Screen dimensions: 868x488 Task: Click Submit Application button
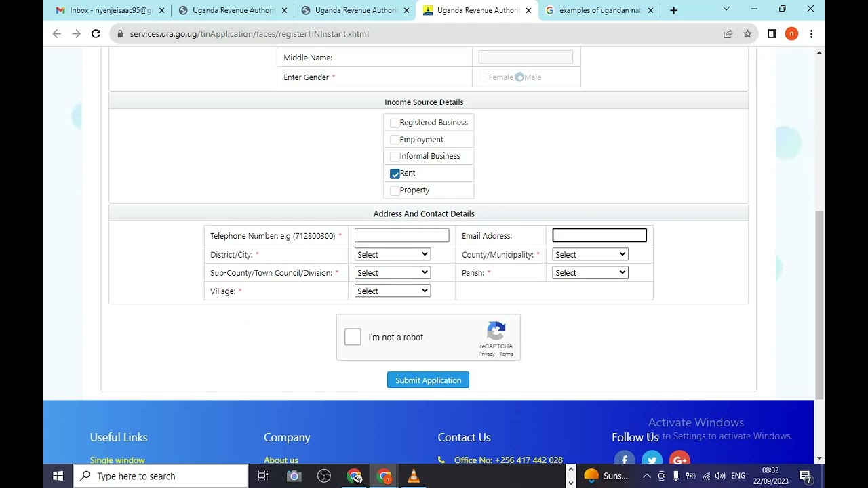pyautogui.click(x=428, y=380)
